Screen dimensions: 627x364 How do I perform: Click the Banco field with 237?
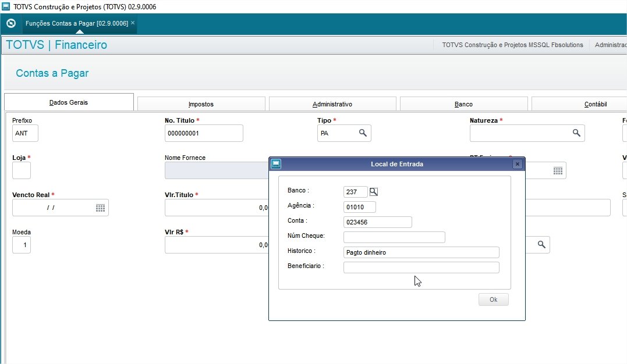(x=356, y=192)
